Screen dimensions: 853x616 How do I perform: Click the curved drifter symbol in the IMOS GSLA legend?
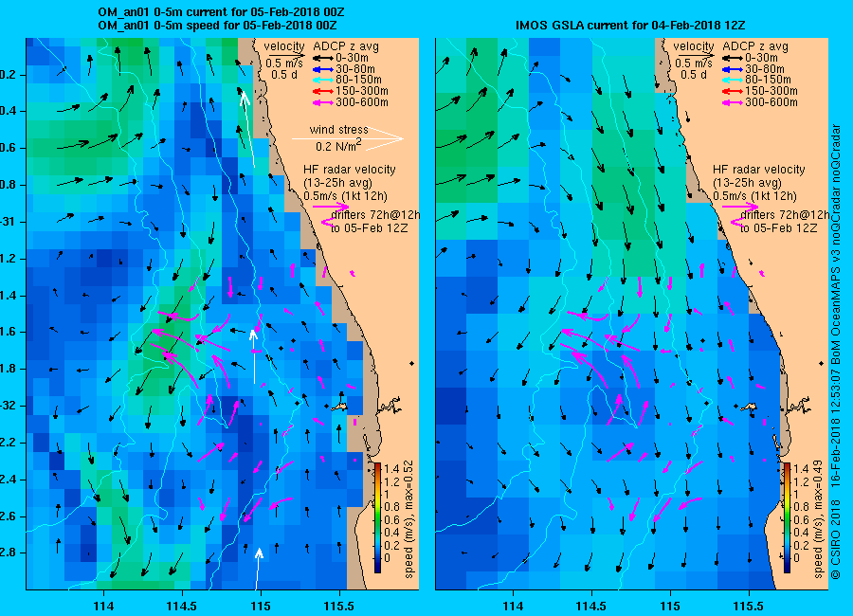pos(736,222)
